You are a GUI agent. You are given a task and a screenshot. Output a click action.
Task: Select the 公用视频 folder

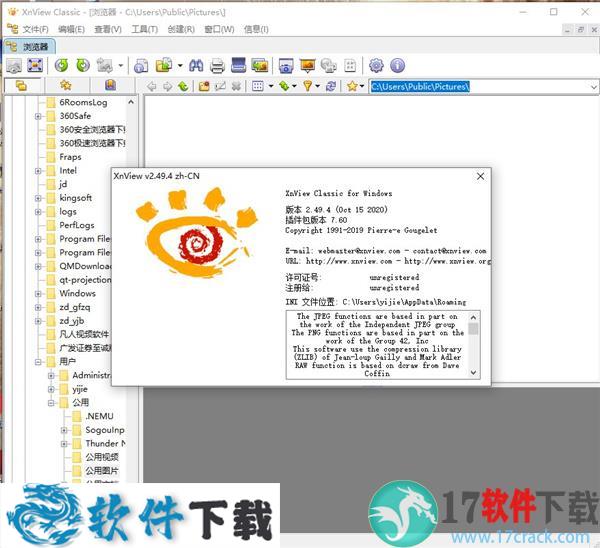[x=96, y=457]
